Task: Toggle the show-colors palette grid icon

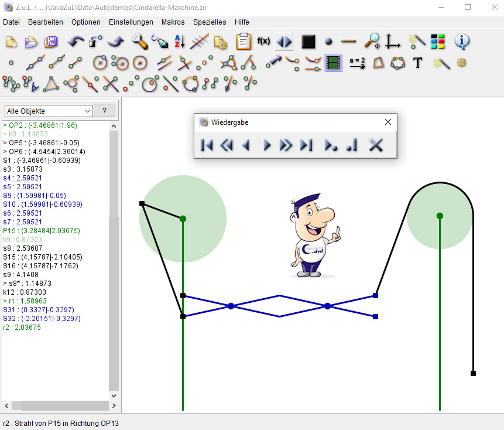Action: tap(438, 42)
